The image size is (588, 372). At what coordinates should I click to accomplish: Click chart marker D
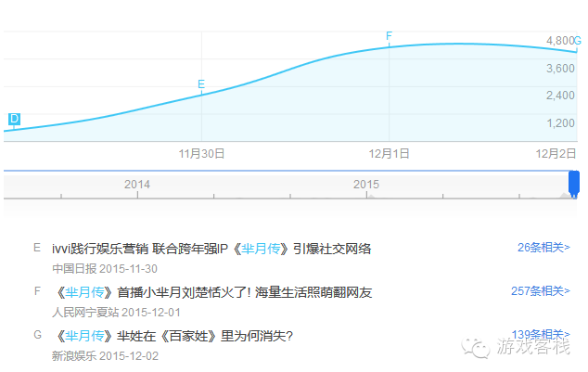tap(14, 120)
